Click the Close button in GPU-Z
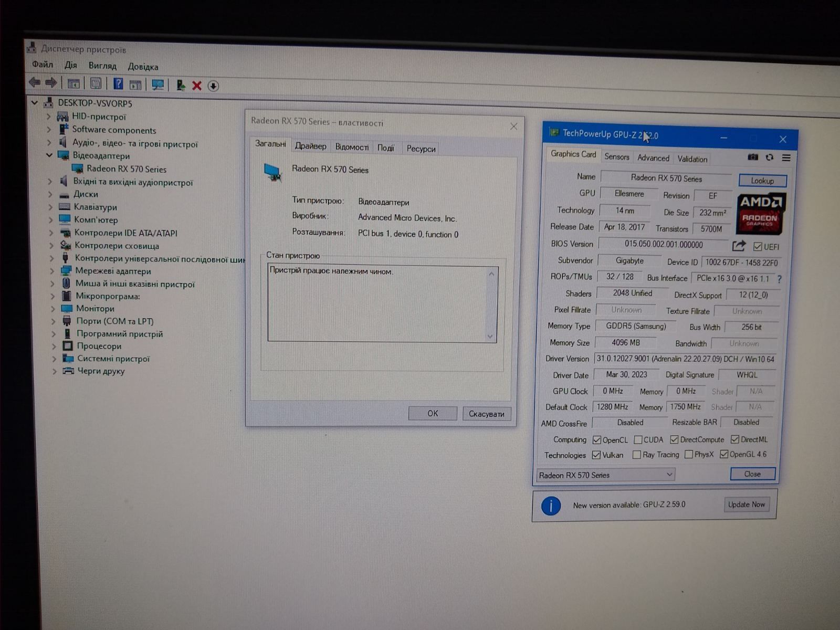 tap(752, 474)
